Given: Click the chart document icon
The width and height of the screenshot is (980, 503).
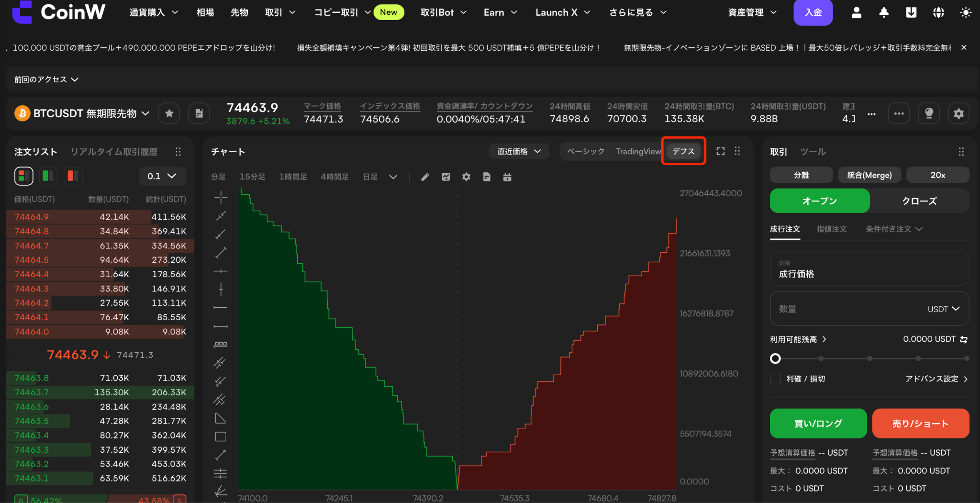Looking at the screenshot, I should (x=487, y=177).
